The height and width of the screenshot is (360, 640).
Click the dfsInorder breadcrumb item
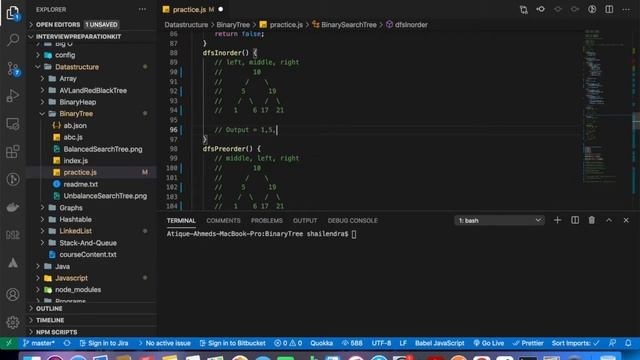coord(407,24)
